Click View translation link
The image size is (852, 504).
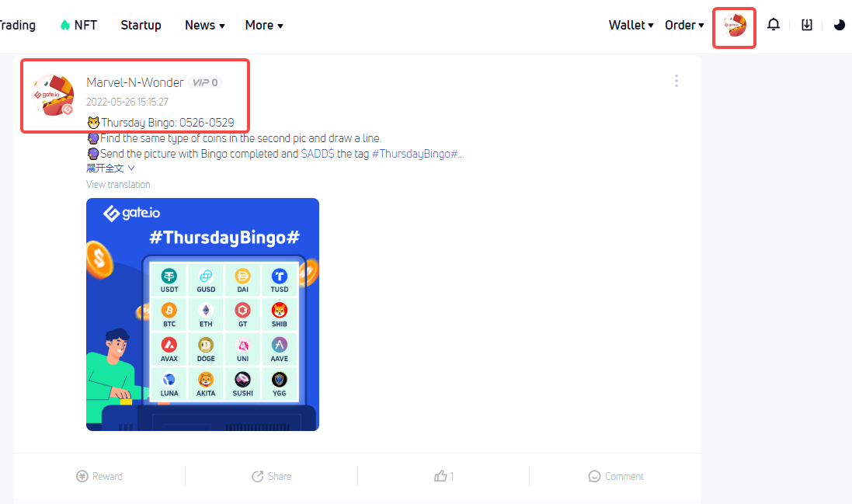[118, 185]
